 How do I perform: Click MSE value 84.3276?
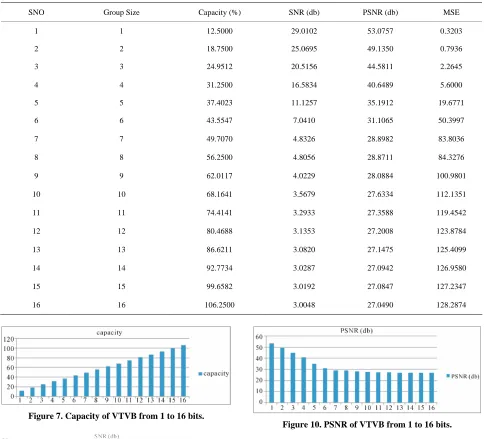pyautogui.click(x=451, y=157)
